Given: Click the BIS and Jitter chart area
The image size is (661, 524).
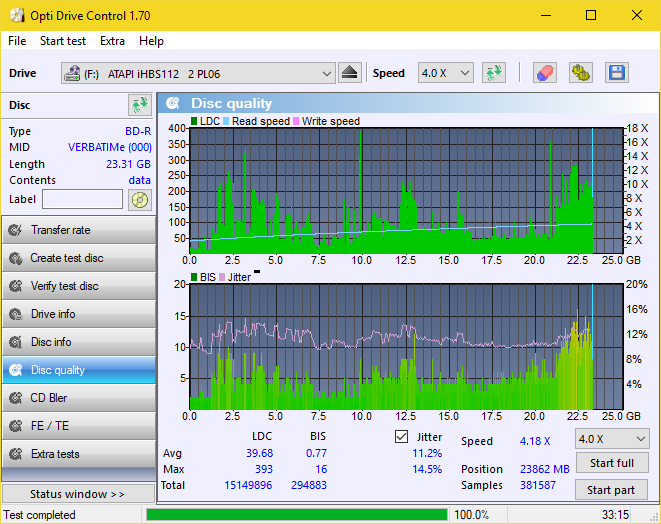Looking at the screenshot, I should (x=406, y=347).
